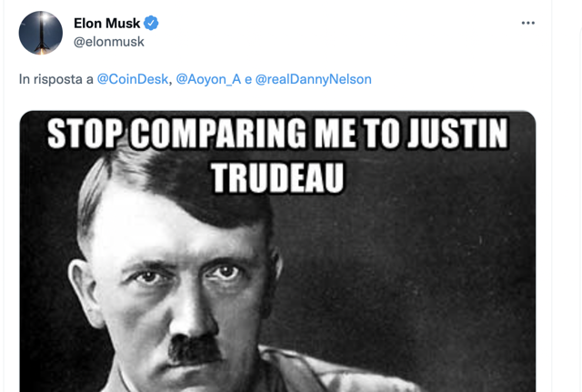582x392 pixels.
Task: Click the Elon Musk display name
Action: pyautogui.click(x=107, y=24)
